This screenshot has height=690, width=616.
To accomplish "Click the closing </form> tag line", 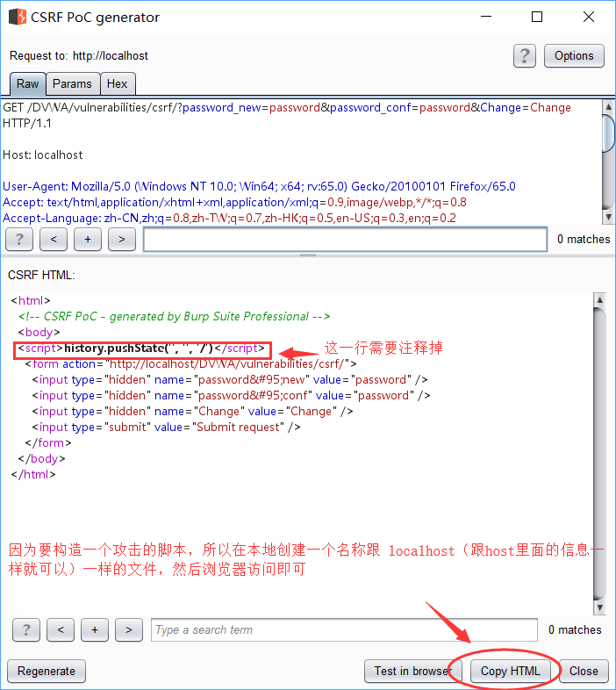I will (48, 443).
